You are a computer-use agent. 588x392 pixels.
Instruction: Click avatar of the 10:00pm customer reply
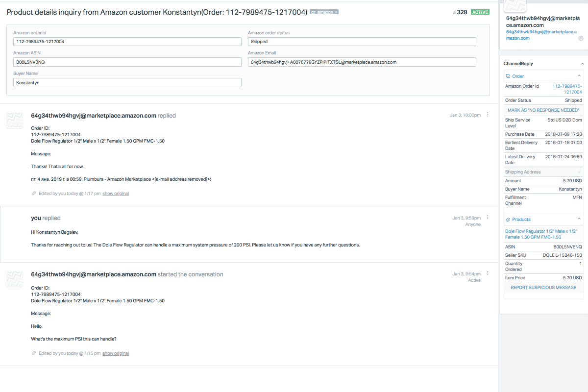point(15,120)
